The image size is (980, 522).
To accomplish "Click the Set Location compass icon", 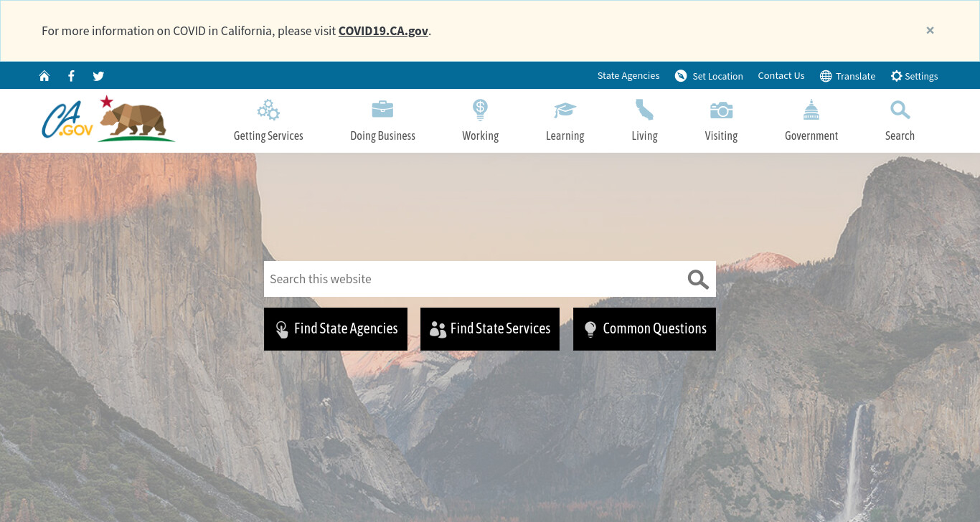I will (x=681, y=76).
